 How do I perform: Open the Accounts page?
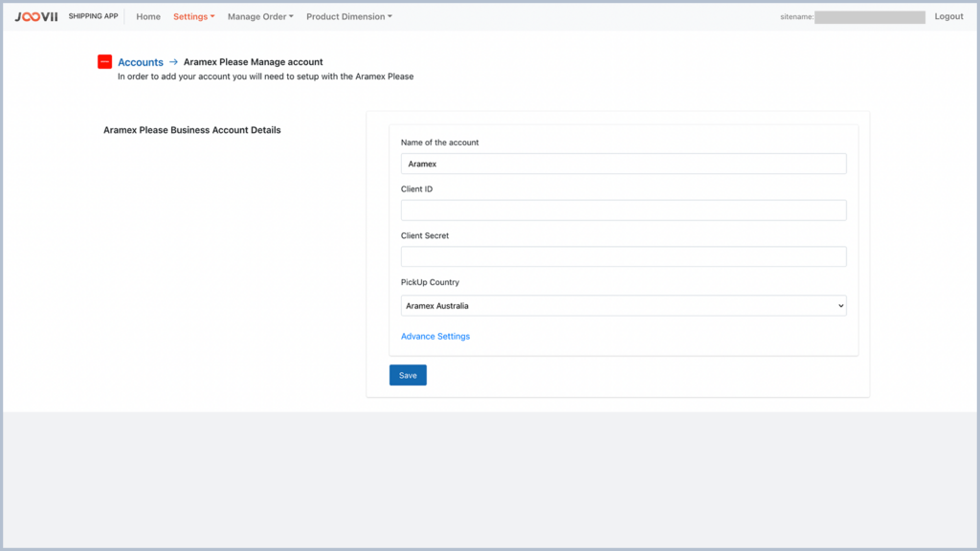140,61
